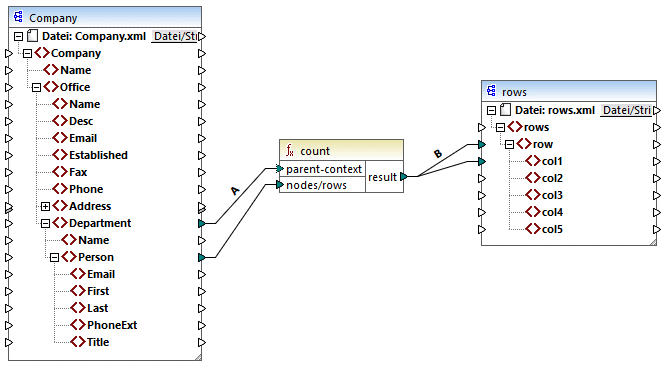Click the row element icon in rows
Viewport: 664px width, 365px height.
click(x=524, y=144)
